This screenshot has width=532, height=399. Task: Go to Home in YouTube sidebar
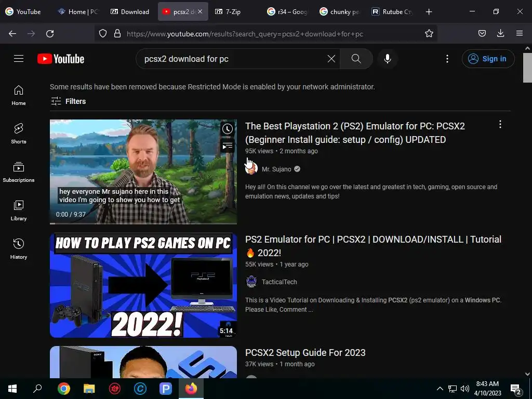(19, 96)
